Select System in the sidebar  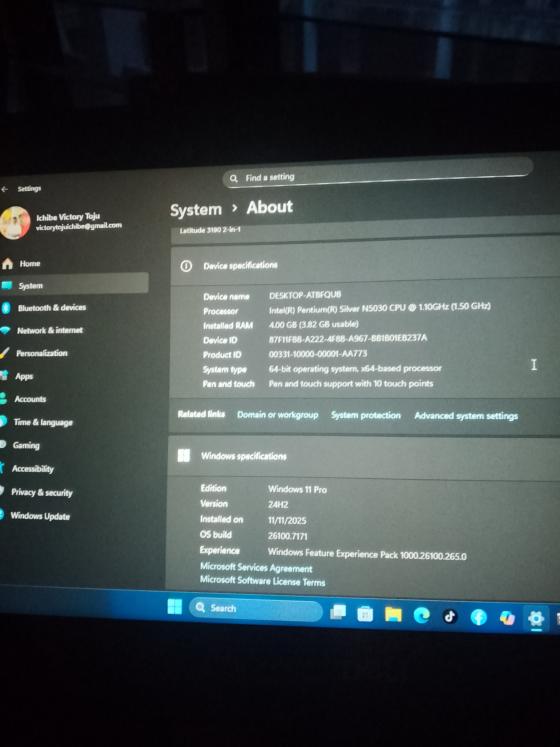click(74, 284)
